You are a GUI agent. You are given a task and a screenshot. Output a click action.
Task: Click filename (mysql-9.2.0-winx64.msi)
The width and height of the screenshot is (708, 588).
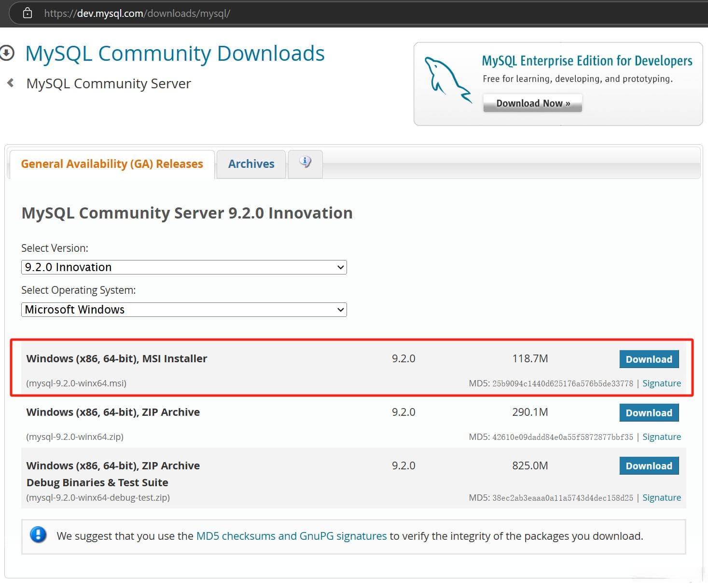tap(76, 383)
